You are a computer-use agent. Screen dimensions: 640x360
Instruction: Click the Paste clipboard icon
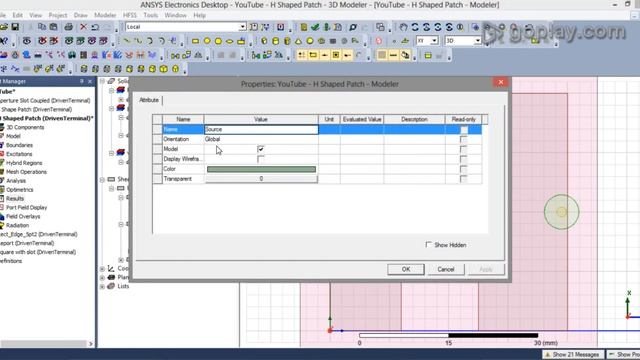click(53, 27)
